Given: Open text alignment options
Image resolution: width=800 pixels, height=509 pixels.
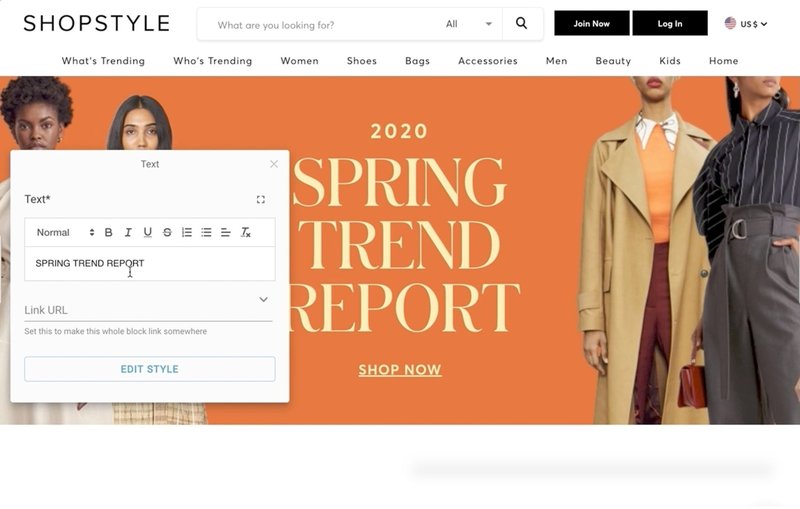Looking at the screenshot, I should pyautogui.click(x=226, y=233).
